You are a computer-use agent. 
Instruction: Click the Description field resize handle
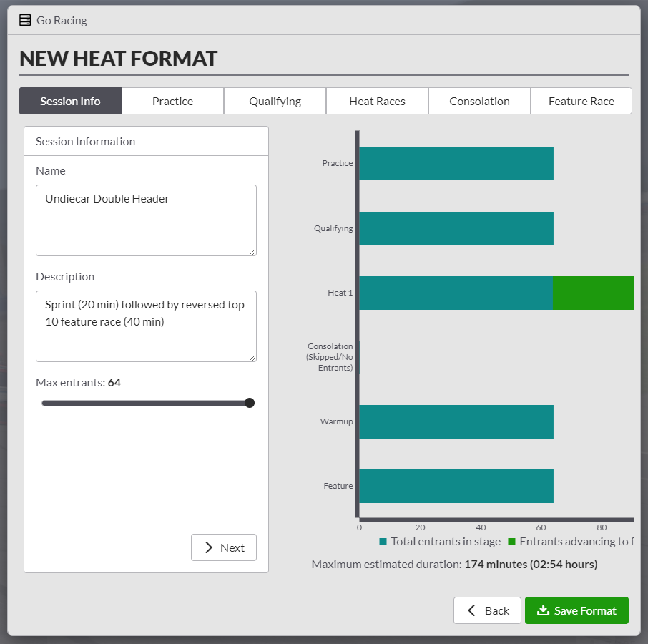pos(252,358)
